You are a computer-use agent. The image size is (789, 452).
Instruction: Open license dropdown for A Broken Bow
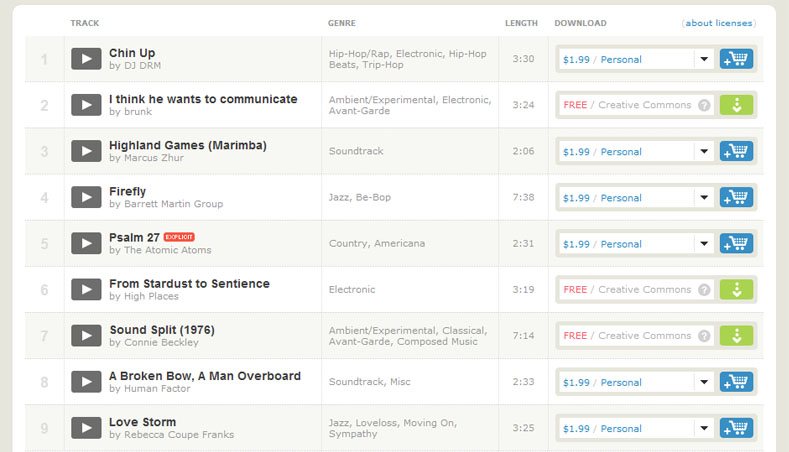pos(704,382)
